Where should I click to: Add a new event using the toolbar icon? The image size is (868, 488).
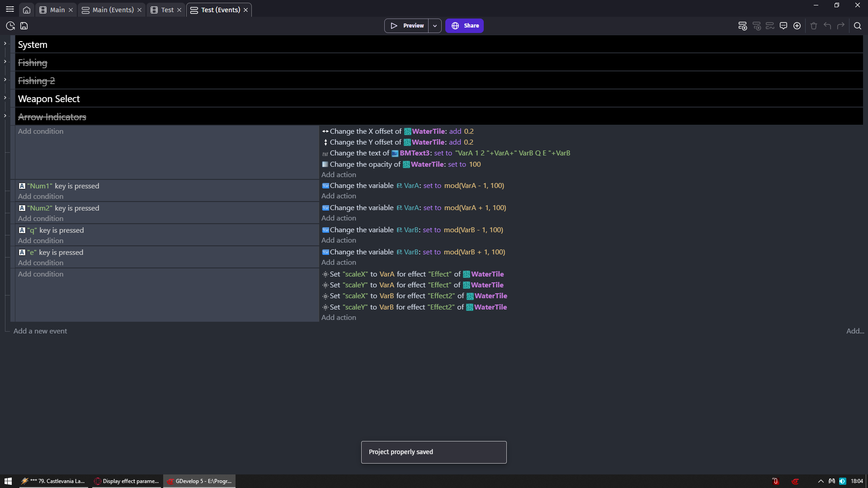pos(742,26)
